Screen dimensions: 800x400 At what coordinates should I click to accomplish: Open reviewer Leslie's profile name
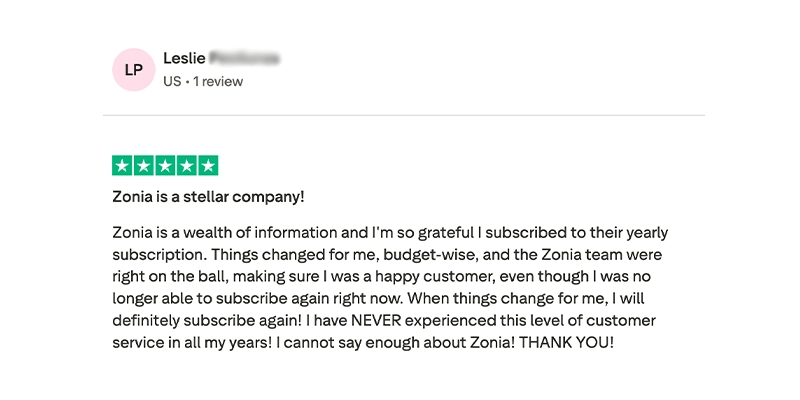click(x=183, y=58)
